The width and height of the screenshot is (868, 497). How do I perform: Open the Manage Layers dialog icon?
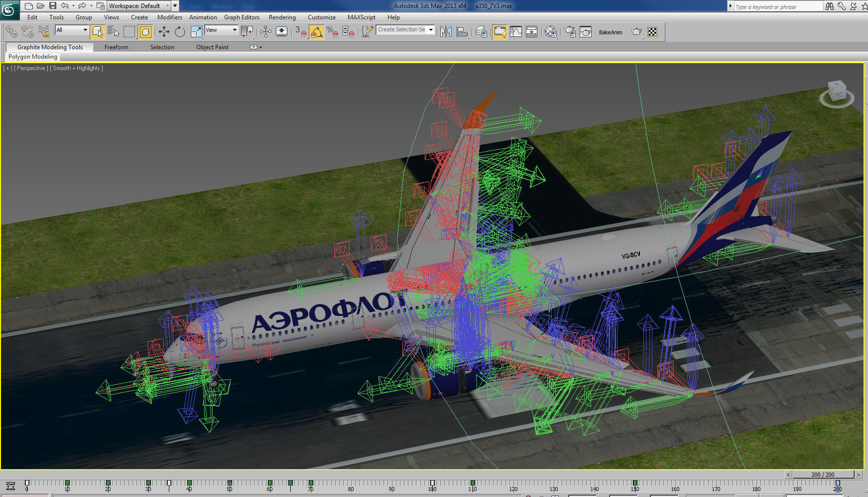click(x=481, y=32)
